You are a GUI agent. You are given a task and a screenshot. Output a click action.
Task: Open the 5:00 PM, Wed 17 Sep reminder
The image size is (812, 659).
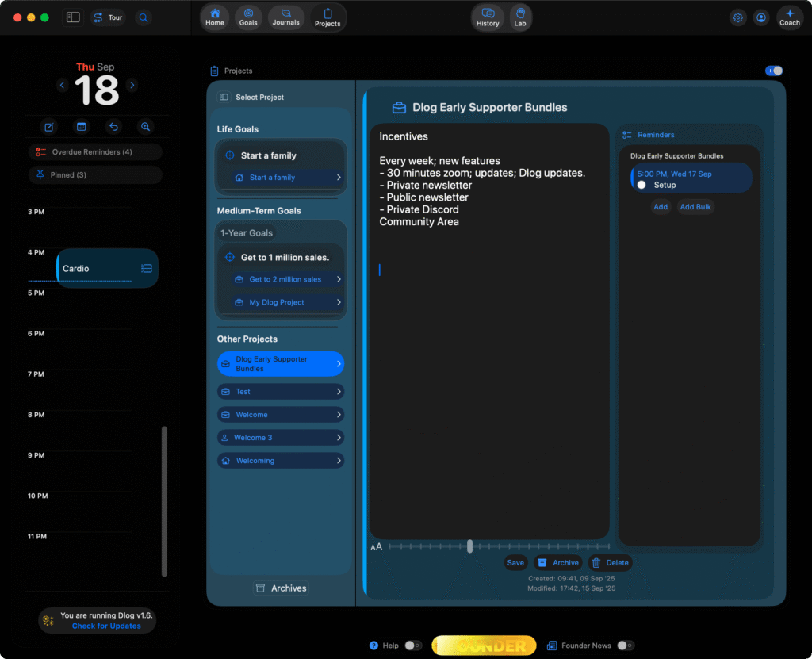pyautogui.click(x=691, y=178)
